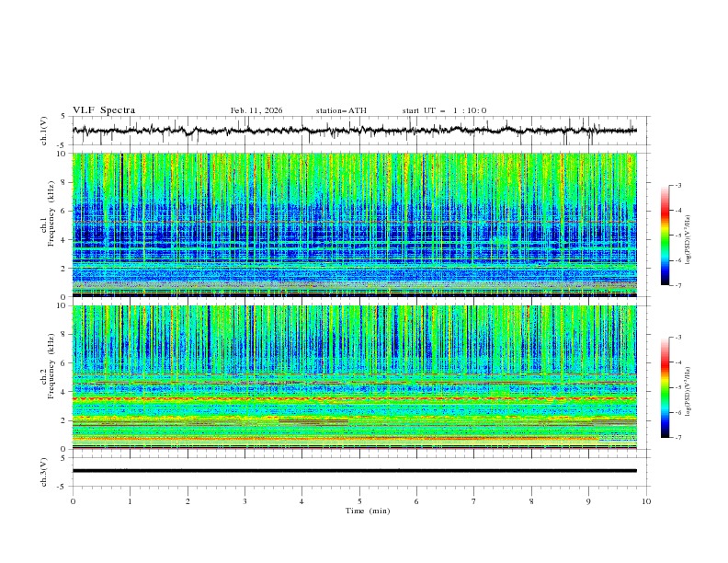Click the ch.1 spectrogram color scale bar
Image resolution: width=728 pixels, height=563 pixels.
[665, 236]
